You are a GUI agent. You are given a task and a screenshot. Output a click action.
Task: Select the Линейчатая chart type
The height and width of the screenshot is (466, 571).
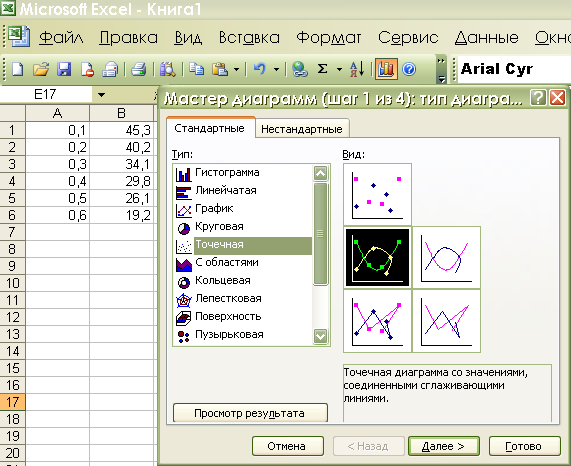243,191
